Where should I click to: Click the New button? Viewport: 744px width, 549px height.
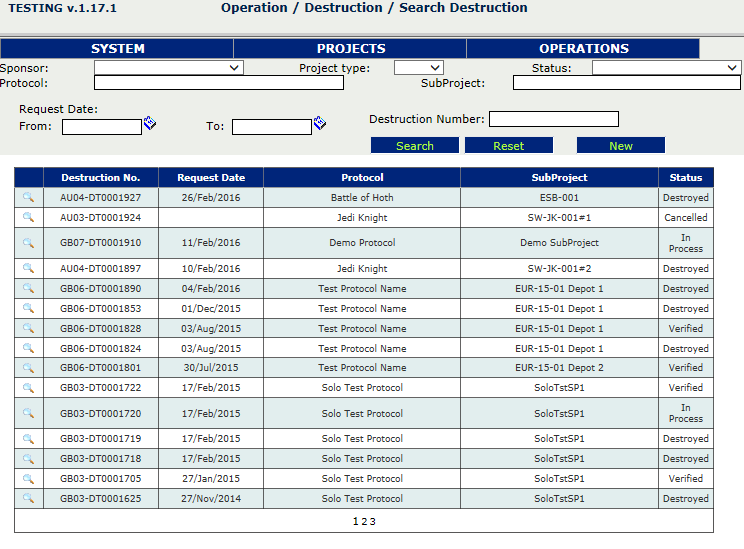[621, 146]
